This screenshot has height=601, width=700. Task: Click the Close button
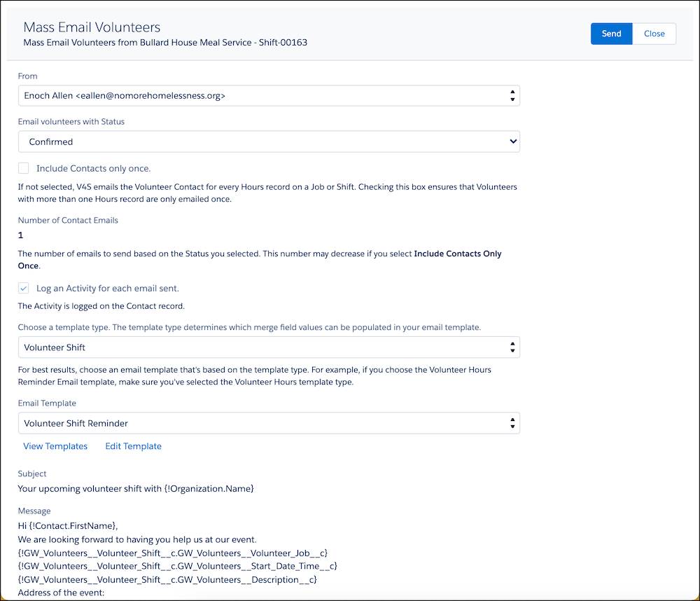(654, 34)
